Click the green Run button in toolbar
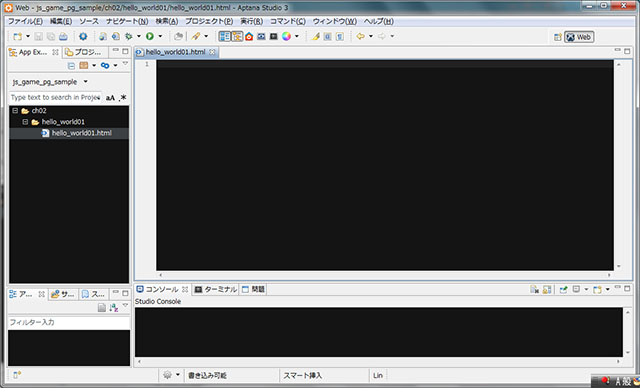 click(150, 36)
